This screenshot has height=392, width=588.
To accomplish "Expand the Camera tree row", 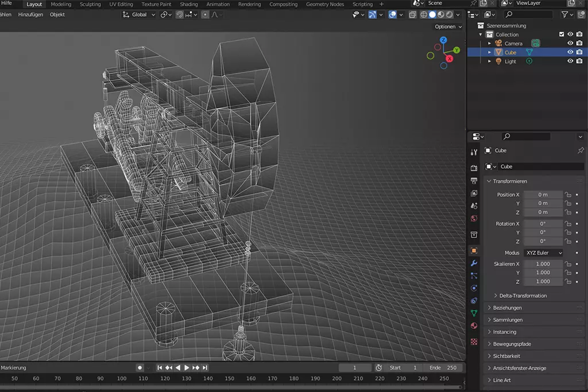I will 489,44.
